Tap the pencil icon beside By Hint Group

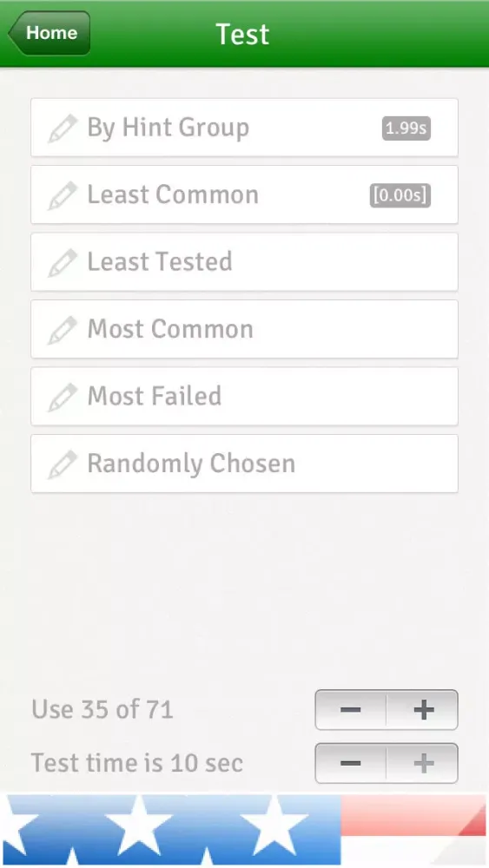(x=63, y=128)
